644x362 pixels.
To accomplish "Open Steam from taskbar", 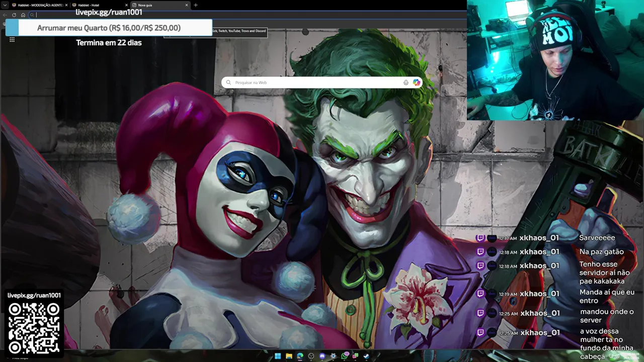I will 366,356.
